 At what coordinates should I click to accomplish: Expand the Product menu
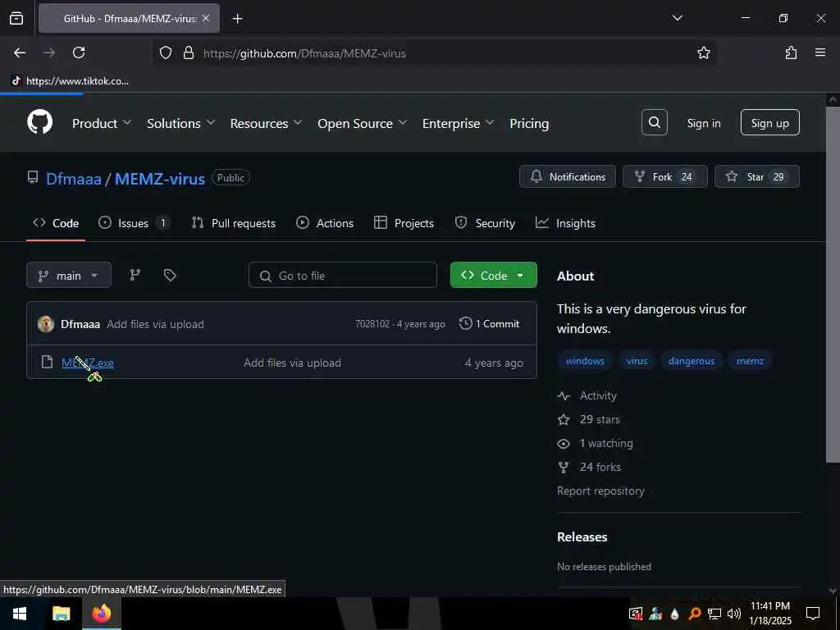(x=102, y=123)
